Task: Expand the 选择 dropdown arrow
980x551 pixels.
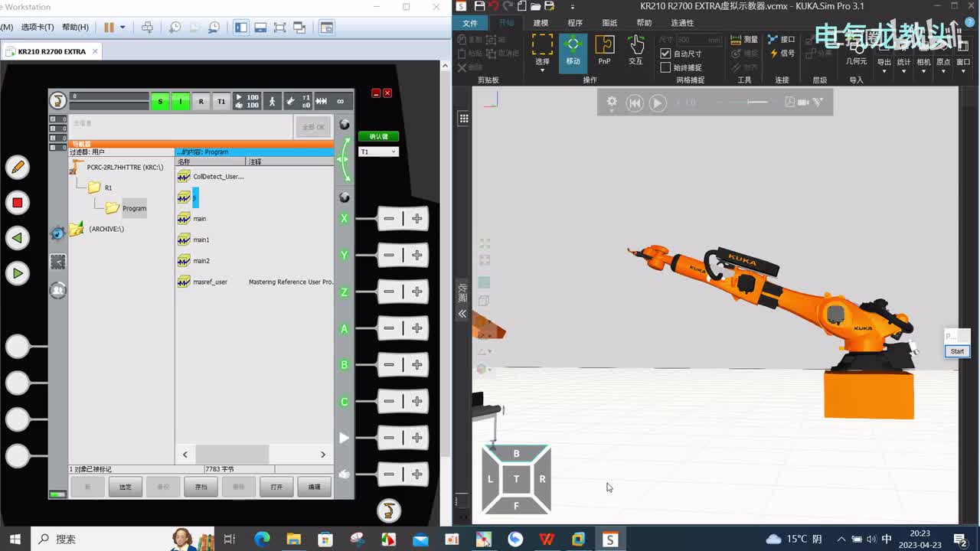Action: (542, 70)
